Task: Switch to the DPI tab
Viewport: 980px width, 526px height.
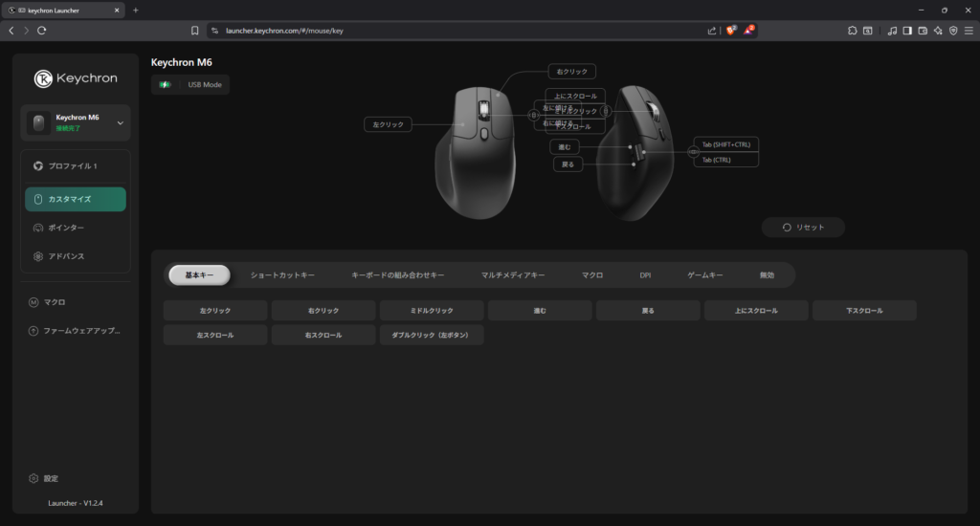Action: (645, 275)
